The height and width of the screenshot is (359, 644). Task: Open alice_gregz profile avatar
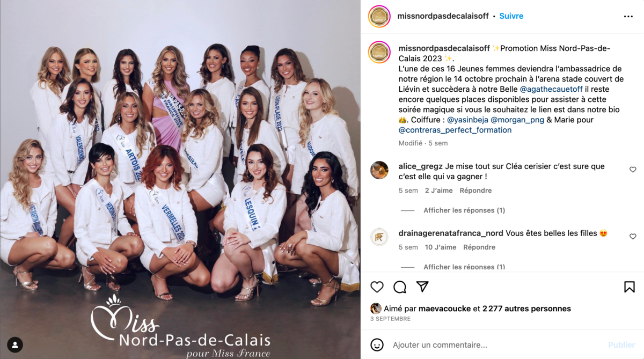(379, 170)
